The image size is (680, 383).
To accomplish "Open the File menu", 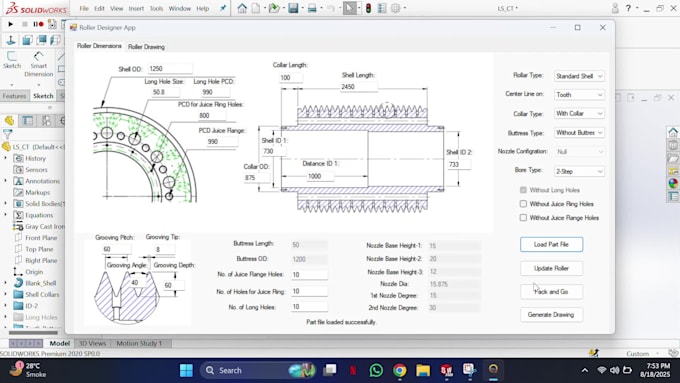I will (x=84, y=8).
